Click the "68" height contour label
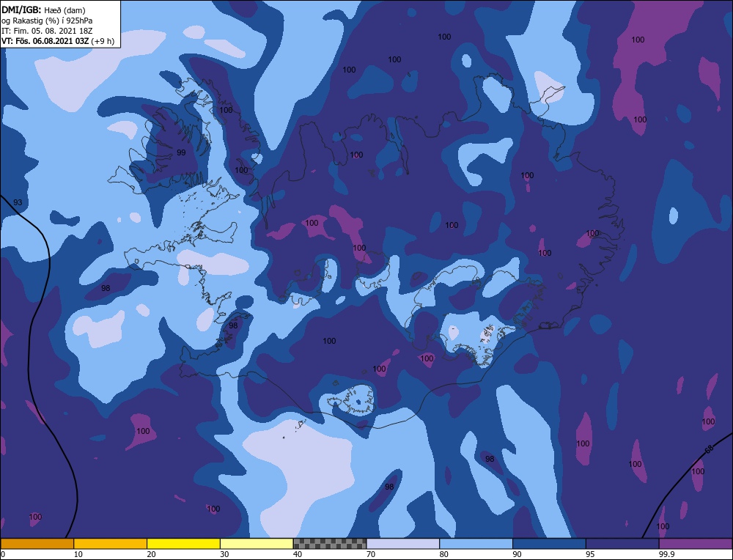The image size is (733, 560). (x=709, y=449)
